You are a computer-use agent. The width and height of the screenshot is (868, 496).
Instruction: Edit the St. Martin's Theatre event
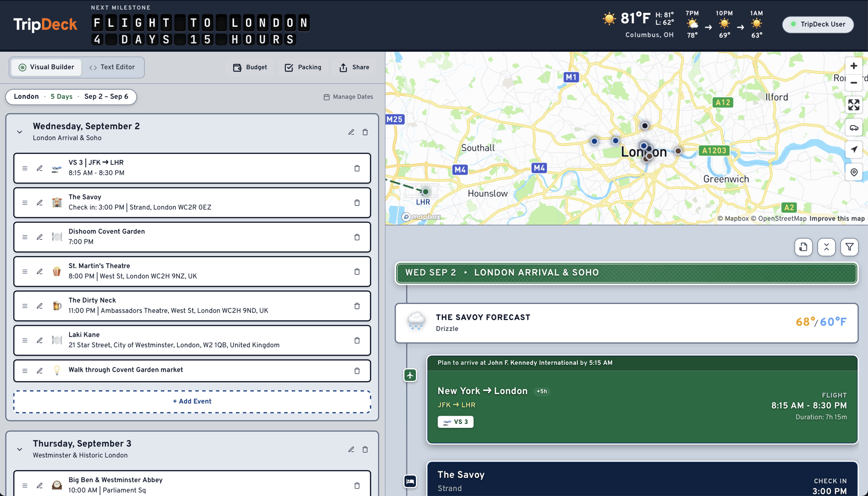pos(40,271)
